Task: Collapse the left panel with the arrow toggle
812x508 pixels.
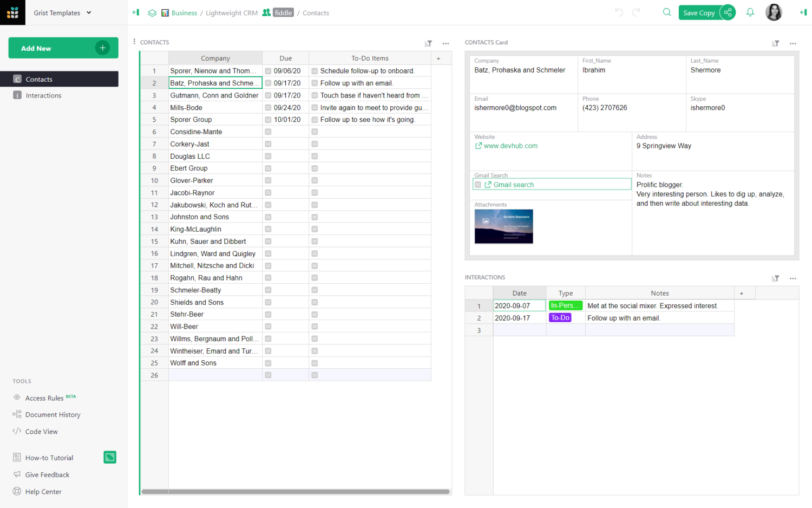Action: [x=135, y=12]
